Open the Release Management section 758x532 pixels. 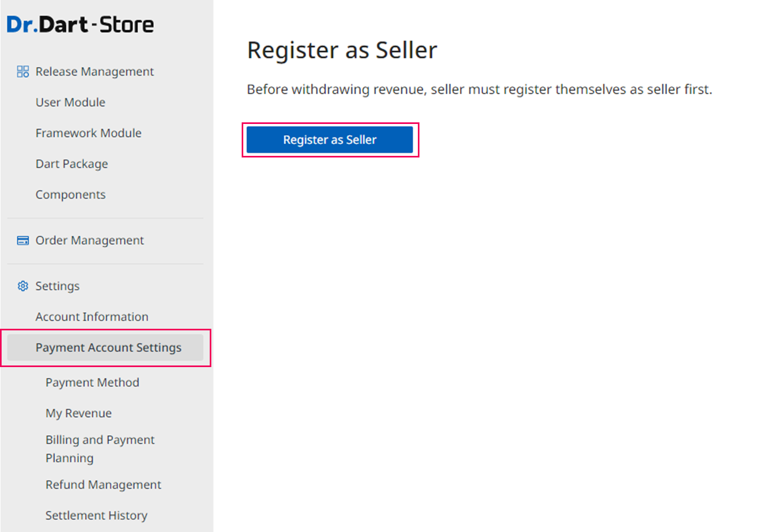click(x=94, y=72)
